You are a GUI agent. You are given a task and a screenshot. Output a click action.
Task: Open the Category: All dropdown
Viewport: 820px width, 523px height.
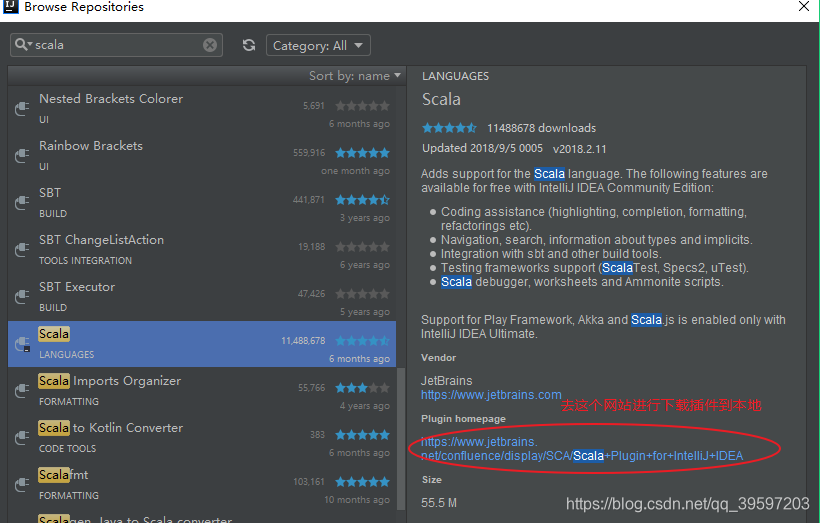(x=318, y=46)
